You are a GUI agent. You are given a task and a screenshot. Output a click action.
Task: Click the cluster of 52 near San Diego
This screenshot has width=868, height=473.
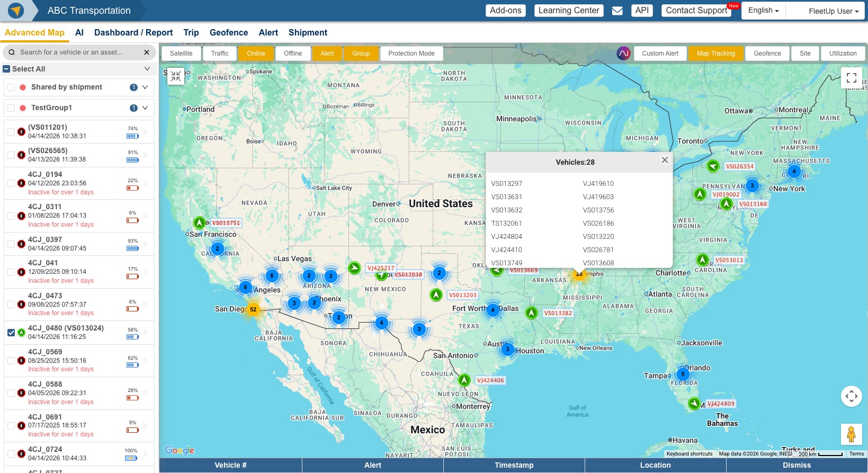click(253, 309)
